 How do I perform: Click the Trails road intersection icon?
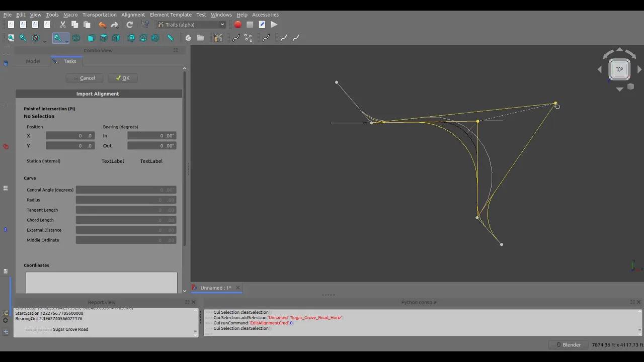pos(218,38)
